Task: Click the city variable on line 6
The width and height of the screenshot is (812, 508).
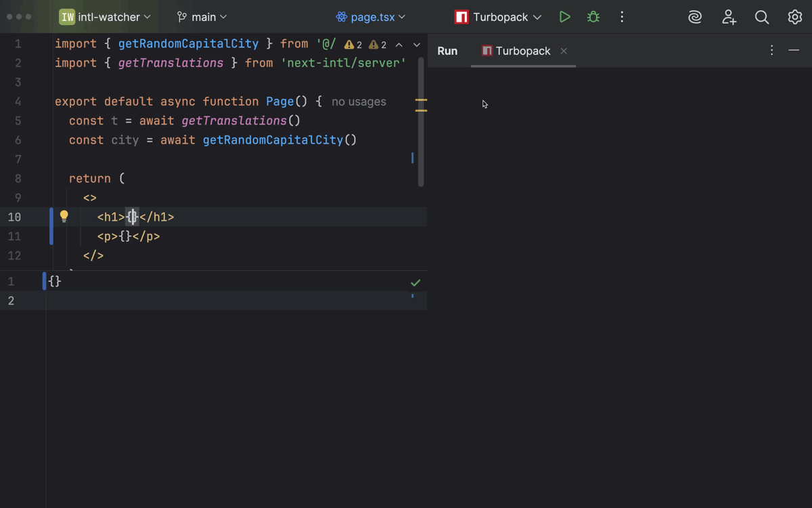Action: pyautogui.click(x=125, y=140)
